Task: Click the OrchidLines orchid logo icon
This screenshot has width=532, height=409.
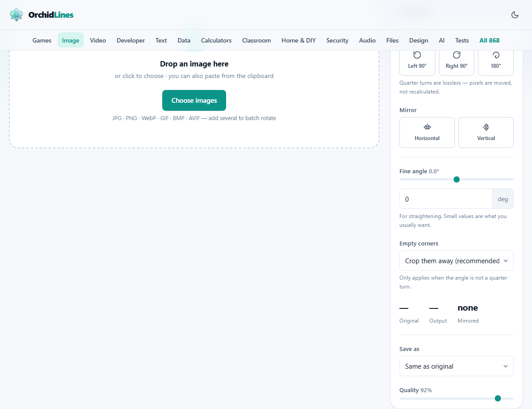Action: [16, 15]
